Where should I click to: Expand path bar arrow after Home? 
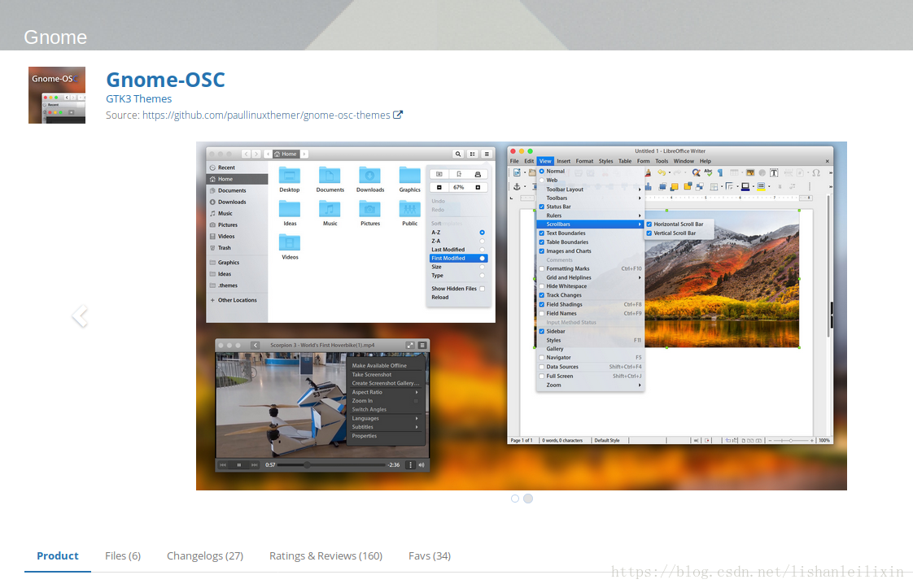coord(304,155)
